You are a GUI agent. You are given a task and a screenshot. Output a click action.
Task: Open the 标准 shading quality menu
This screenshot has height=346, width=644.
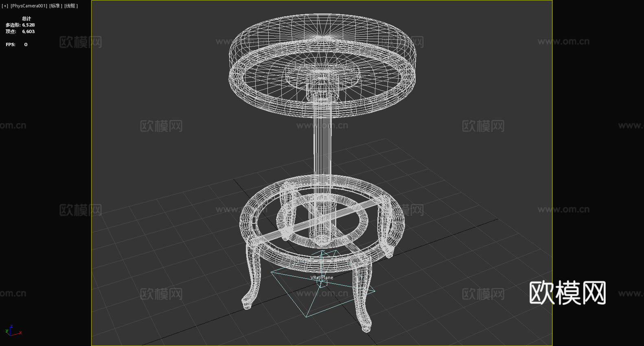(x=56, y=6)
